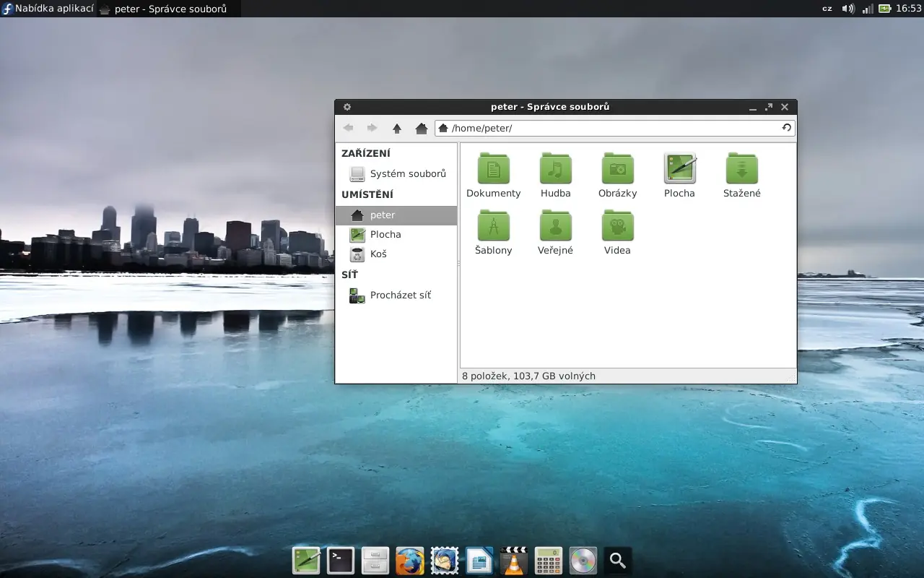This screenshot has width=924, height=578.
Task: Open Thunderbird mail from the dock
Action: [x=444, y=560]
